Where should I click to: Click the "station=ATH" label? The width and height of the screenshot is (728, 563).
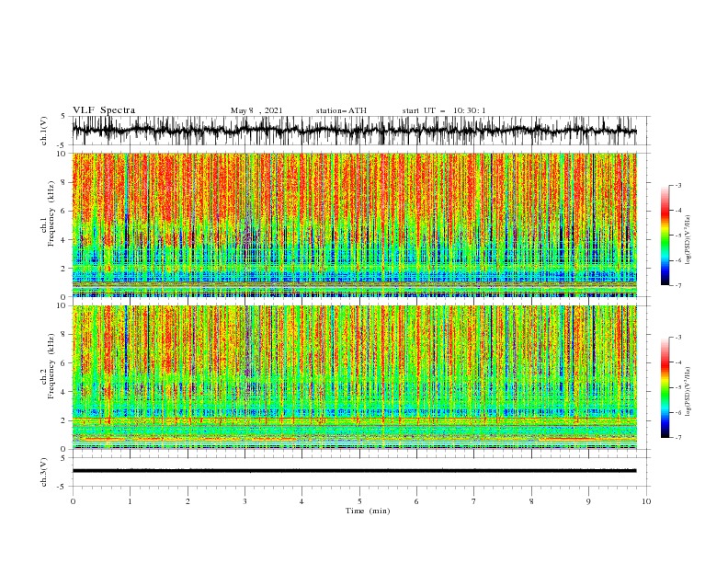(x=341, y=110)
